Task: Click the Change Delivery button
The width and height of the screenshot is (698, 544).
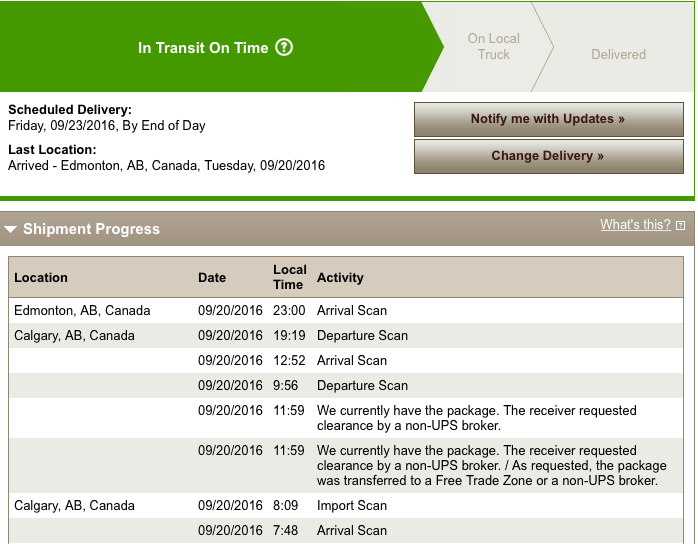Action: [548, 156]
